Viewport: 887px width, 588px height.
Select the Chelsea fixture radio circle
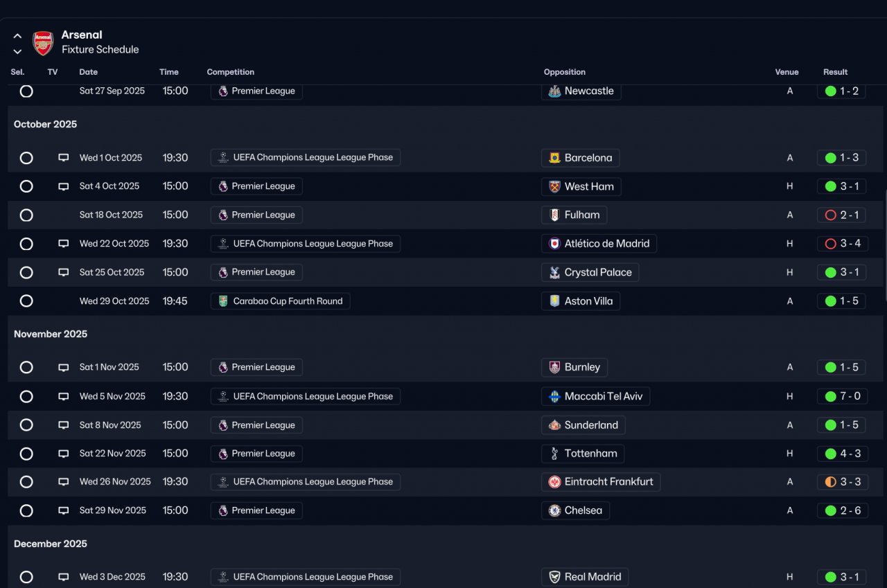coord(26,510)
